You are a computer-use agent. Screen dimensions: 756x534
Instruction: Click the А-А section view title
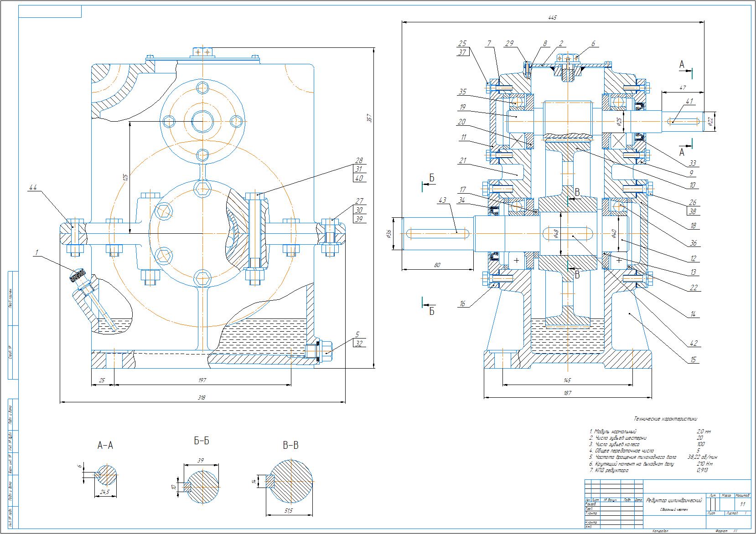click(x=105, y=445)
